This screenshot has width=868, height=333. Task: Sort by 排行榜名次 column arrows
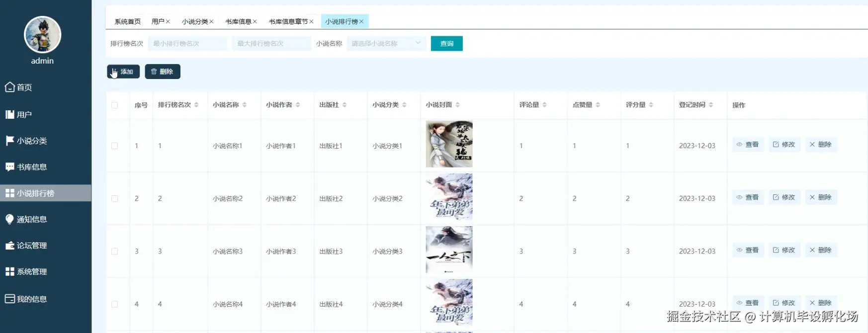pyautogui.click(x=196, y=105)
